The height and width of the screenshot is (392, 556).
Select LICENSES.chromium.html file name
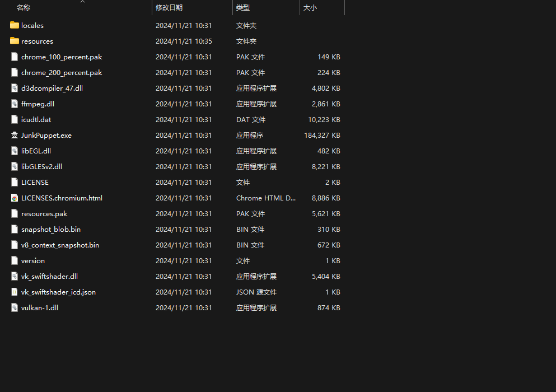pyautogui.click(x=62, y=198)
